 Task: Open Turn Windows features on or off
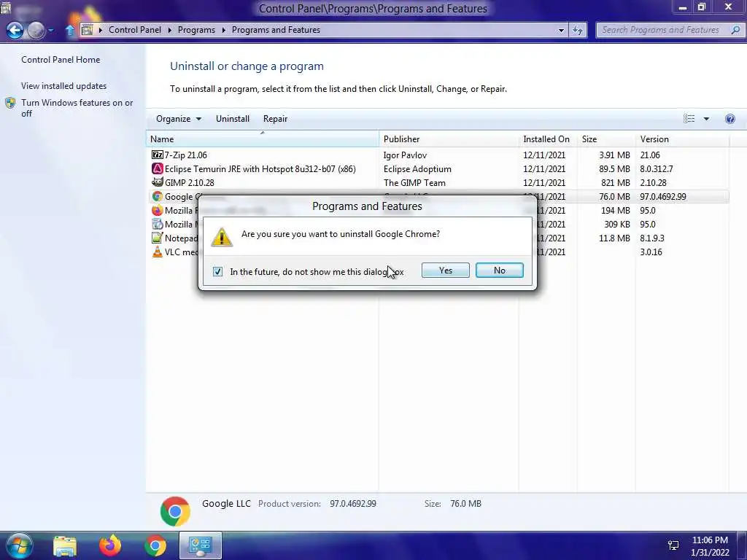coord(77,108)
